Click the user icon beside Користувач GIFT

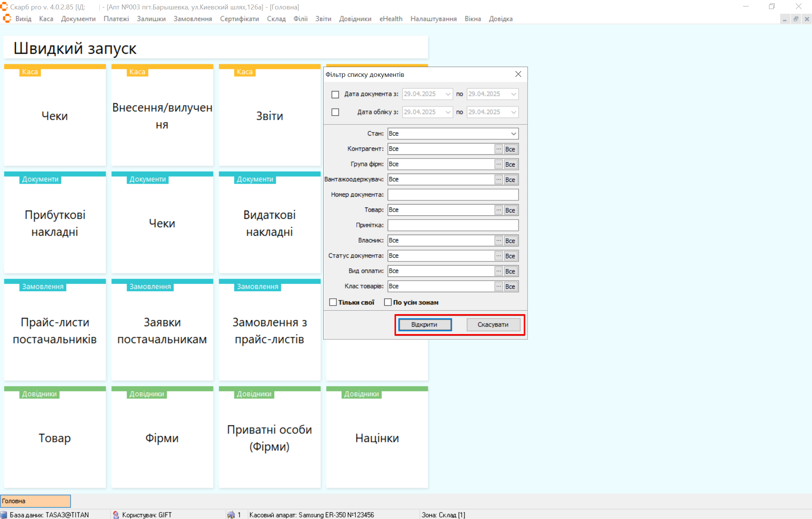[116, 515]
